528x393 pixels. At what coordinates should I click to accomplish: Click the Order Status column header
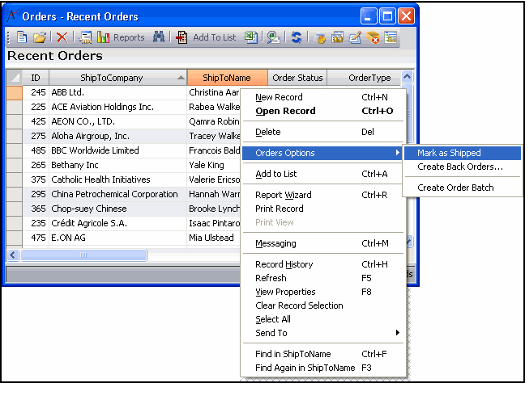tap(297, 78)
